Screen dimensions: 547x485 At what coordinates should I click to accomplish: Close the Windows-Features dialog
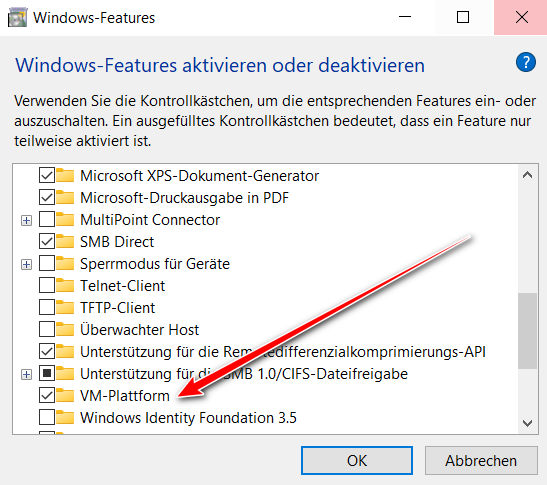[521, 17]
